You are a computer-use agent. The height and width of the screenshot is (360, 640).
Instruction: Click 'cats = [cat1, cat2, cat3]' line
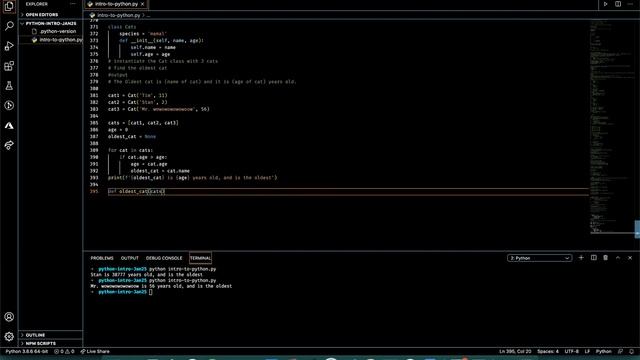pyautogui.click(x=143, y=123)
